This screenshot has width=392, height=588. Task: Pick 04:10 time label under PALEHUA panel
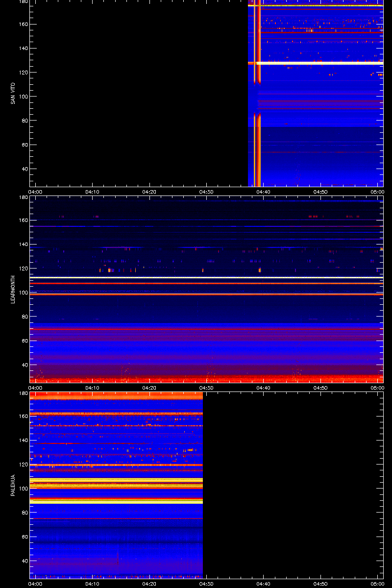93,584
